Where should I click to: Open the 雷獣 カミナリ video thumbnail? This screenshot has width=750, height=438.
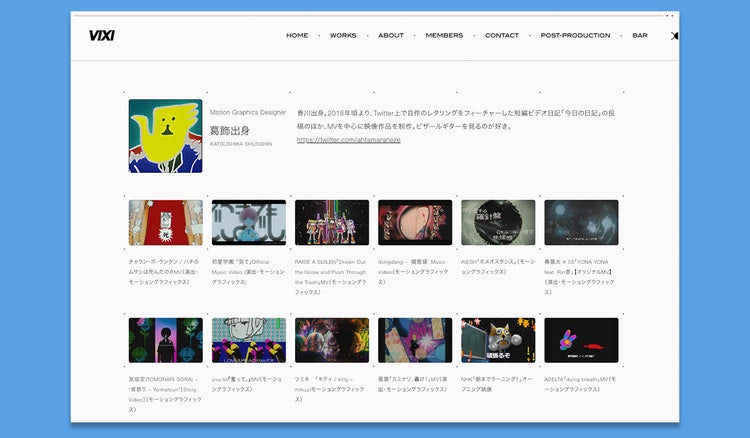coord(415,340)
